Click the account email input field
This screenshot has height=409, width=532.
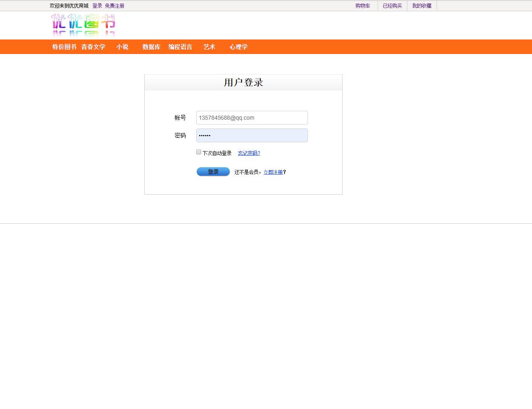point(251,118)
